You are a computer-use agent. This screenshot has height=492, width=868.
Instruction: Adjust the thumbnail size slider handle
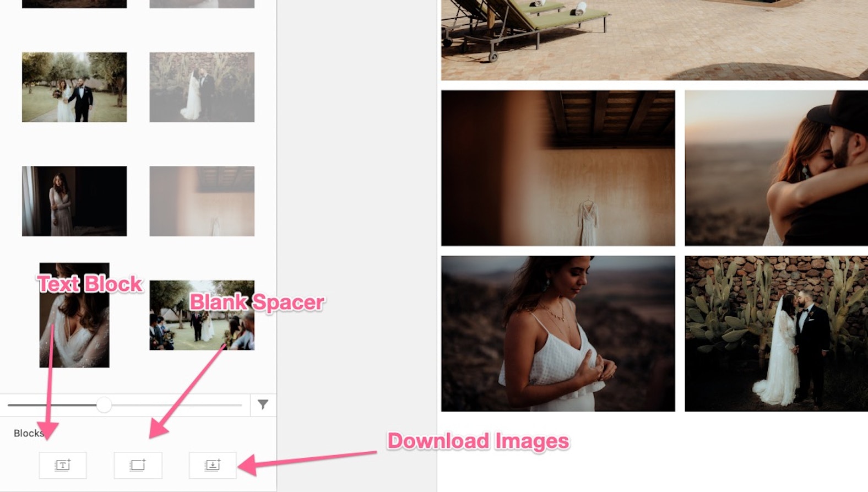pyautogui.click(x=104, y=405)
